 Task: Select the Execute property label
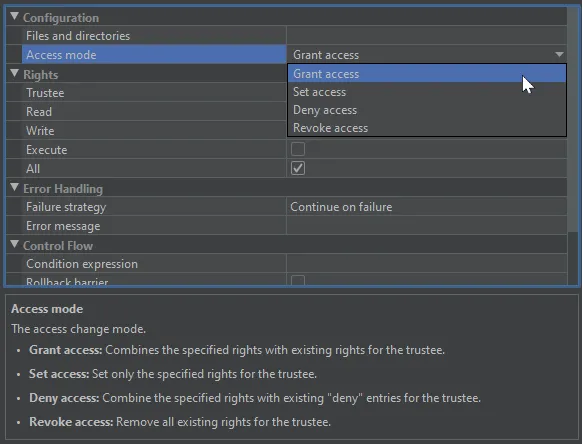(47, 150)
